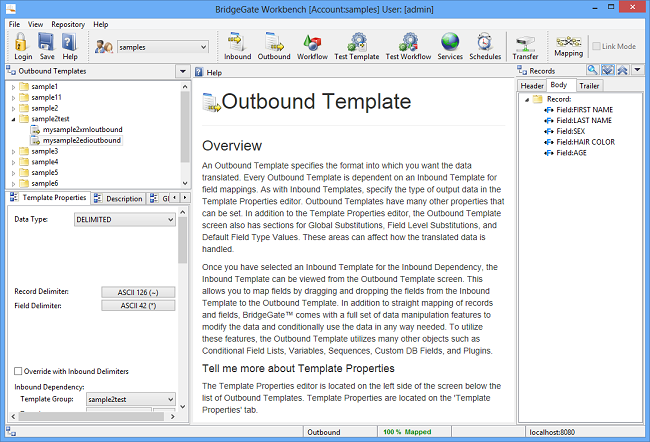The width and height of the screenshot is (650, 442).
Task: Open the Records panel menu arrow
Action: 637,70
